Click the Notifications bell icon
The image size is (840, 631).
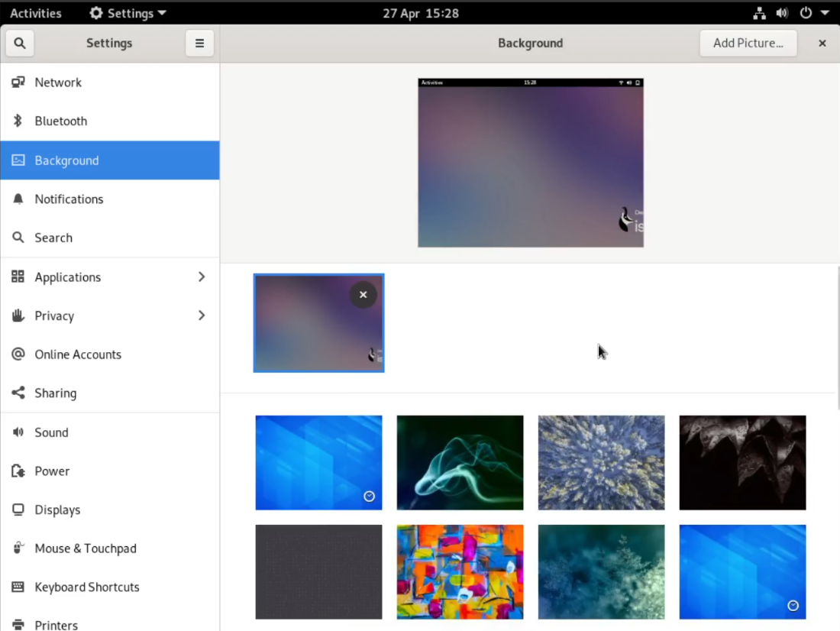coord(18,199)
